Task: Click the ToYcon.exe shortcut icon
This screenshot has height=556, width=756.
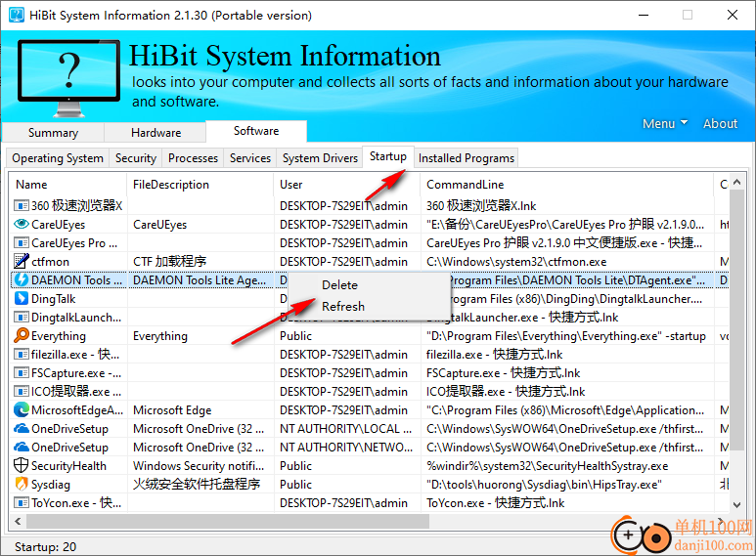Action: (x=22, y=502)
